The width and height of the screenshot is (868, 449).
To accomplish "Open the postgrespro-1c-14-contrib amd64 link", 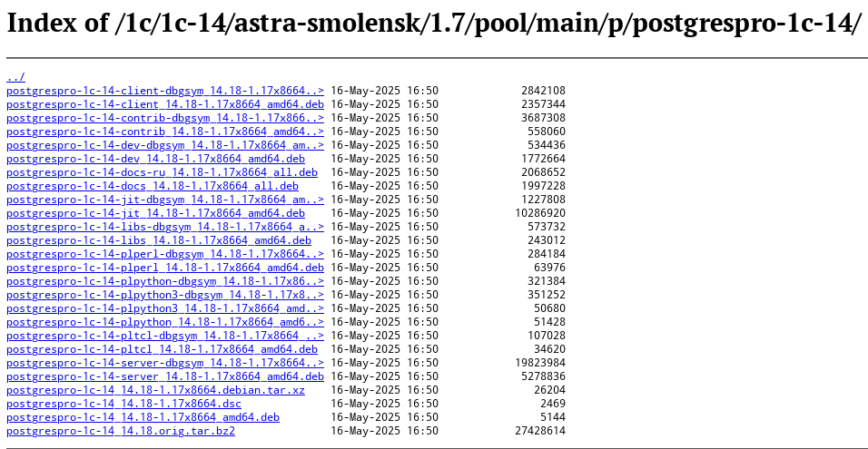I will tap(165, 132).
